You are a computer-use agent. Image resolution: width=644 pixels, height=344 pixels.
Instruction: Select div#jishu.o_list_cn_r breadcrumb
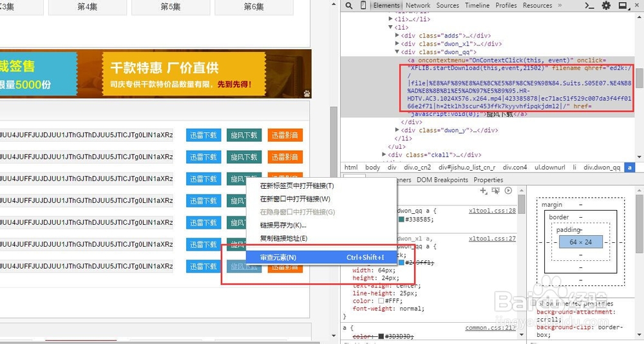pos(467,167)
